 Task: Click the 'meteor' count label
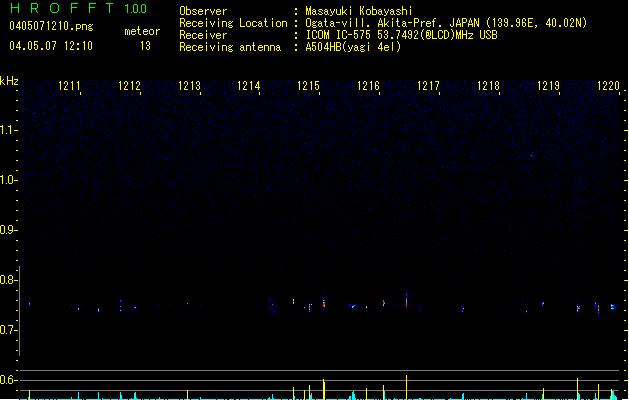(x=142, y=31)
